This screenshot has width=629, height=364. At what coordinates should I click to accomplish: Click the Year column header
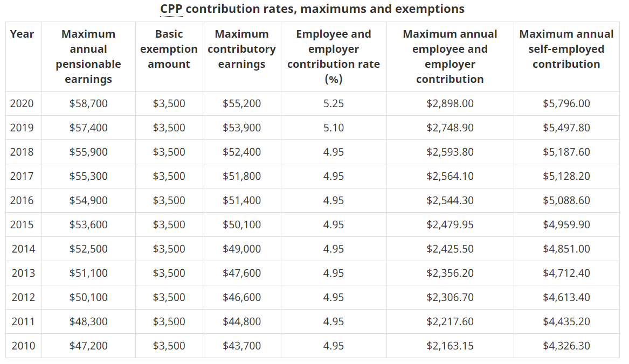click(x=22, y=34)
